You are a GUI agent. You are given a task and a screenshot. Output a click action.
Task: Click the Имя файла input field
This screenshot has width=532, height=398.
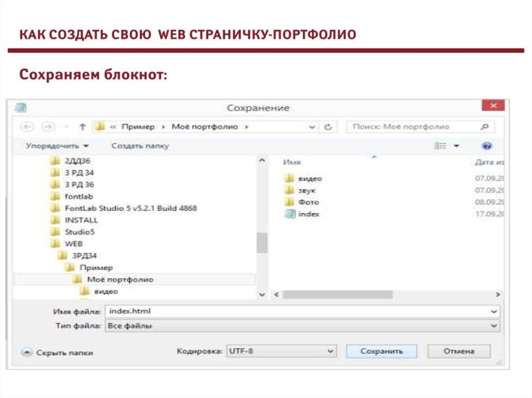click(x=296, y=311)
